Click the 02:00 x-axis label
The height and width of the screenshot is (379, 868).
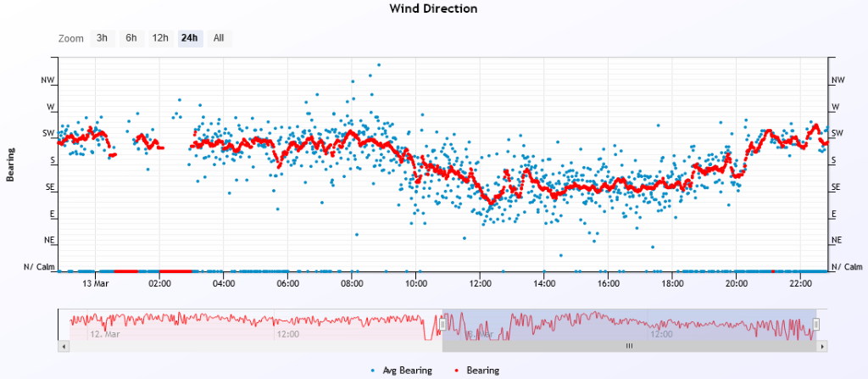159,283
